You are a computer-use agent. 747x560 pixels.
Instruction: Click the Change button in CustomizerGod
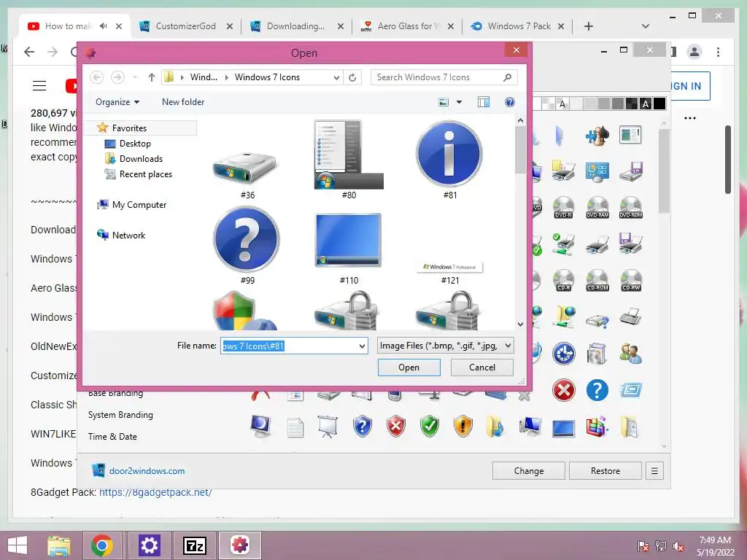529,471
